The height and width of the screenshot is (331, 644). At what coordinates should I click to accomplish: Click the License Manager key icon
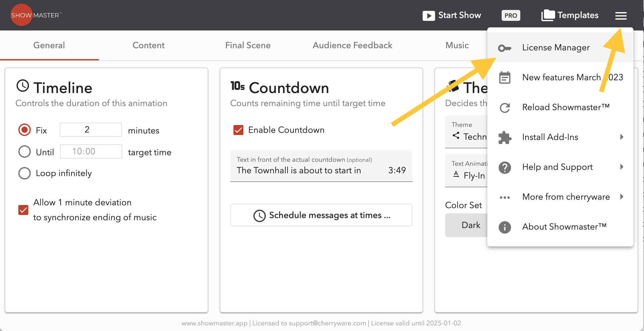(504, 48)
